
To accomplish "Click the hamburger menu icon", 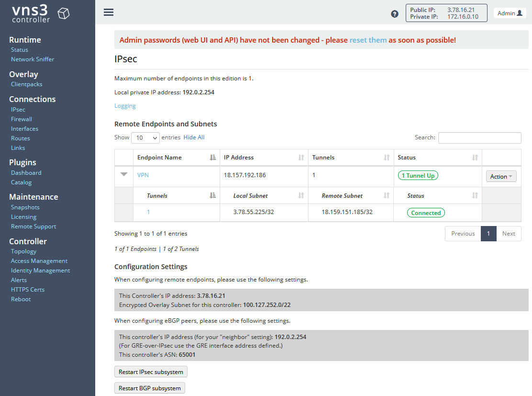I will pyautogui.click(x=109, y=12).
